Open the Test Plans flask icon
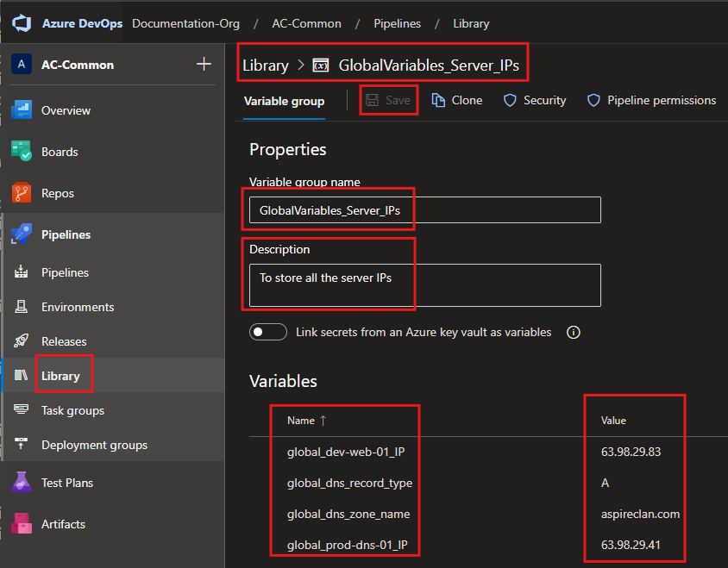The width and height of the screenshot is (728, 568). [x=22, y=483]
